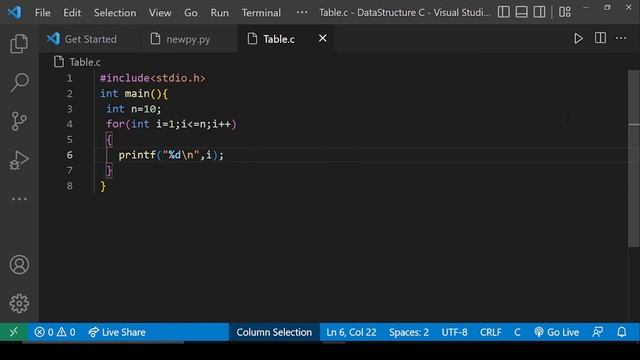Start the Go Live server
This screenshot has height=360, width=640.
click(x=556, y=332)
